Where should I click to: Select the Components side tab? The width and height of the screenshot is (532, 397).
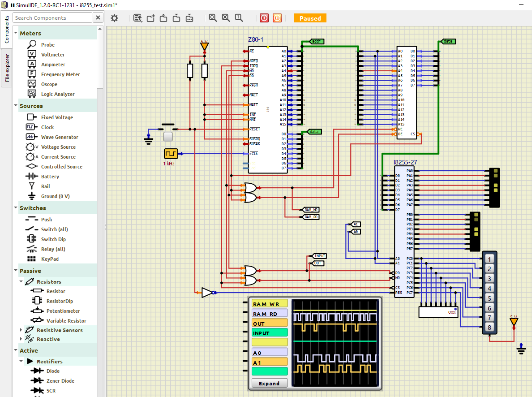[7, 29]
